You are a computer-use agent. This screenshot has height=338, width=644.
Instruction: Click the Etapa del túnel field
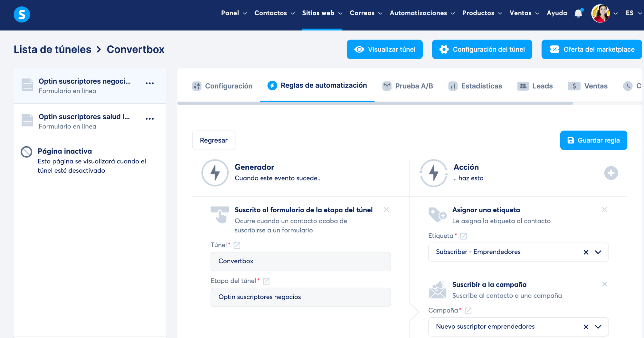coord(301,297)
